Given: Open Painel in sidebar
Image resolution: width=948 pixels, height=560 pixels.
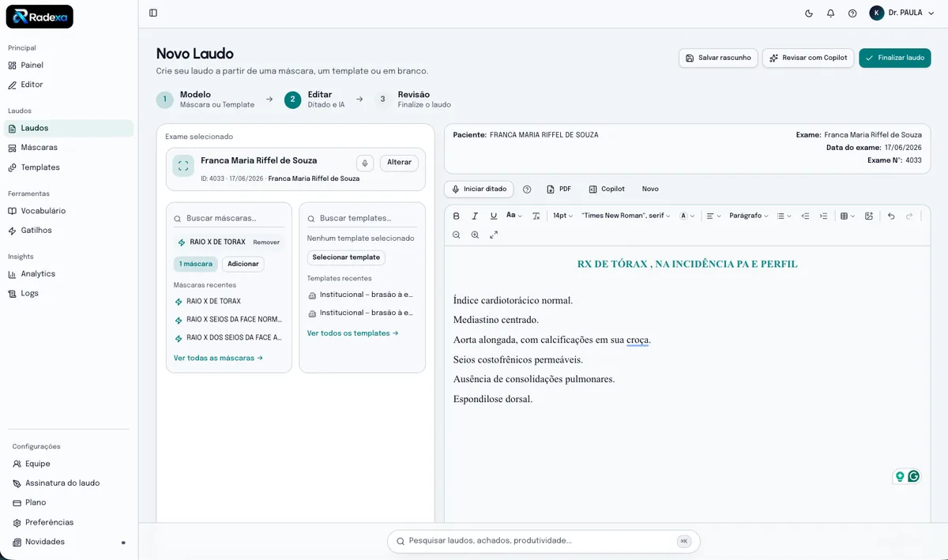Looking at the screenshot, I should [67, 66].
